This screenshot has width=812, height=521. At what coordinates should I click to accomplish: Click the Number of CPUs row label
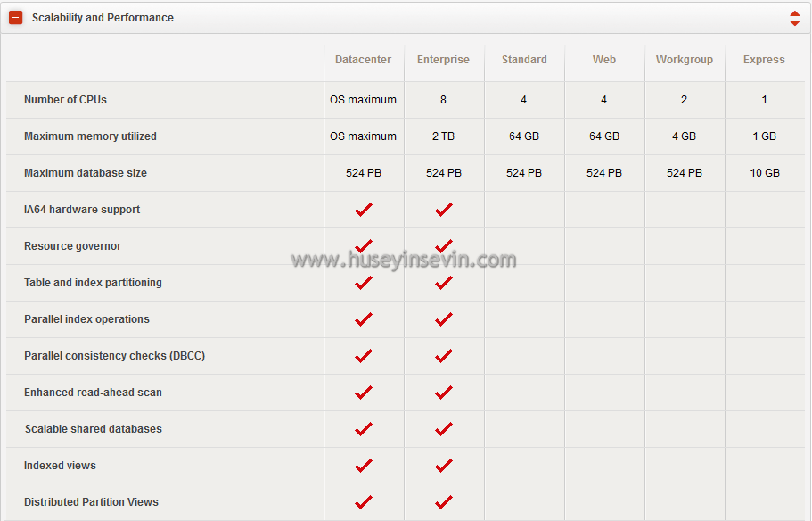[x=65, y=100]
